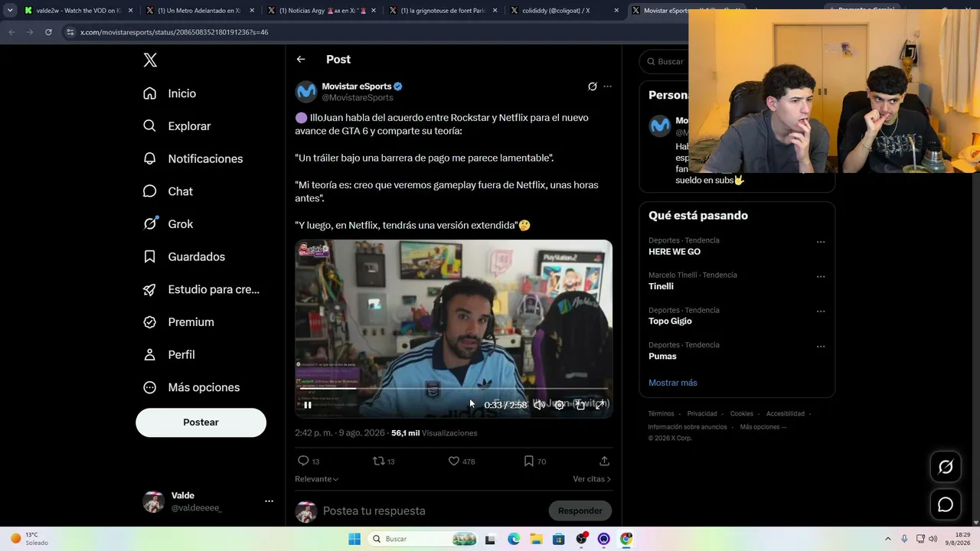Open the Relevante sort dropdown

tap(317, 479)
